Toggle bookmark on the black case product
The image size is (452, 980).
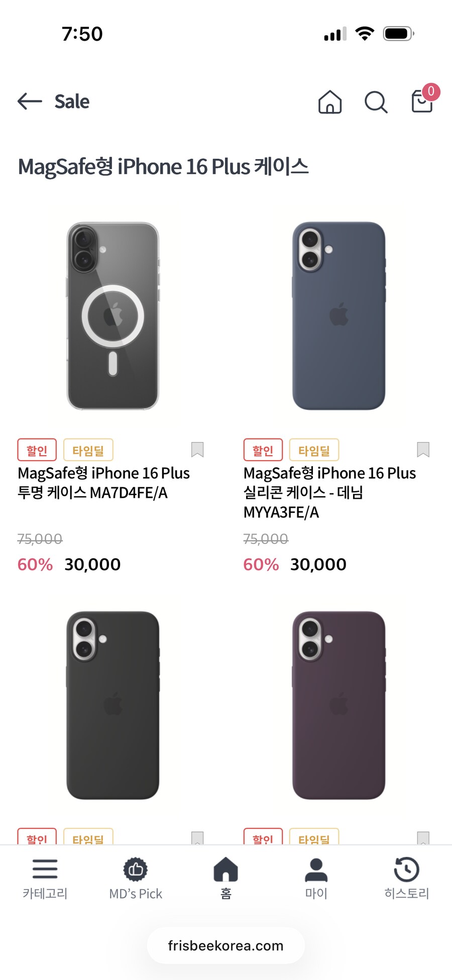coord(197,837)
